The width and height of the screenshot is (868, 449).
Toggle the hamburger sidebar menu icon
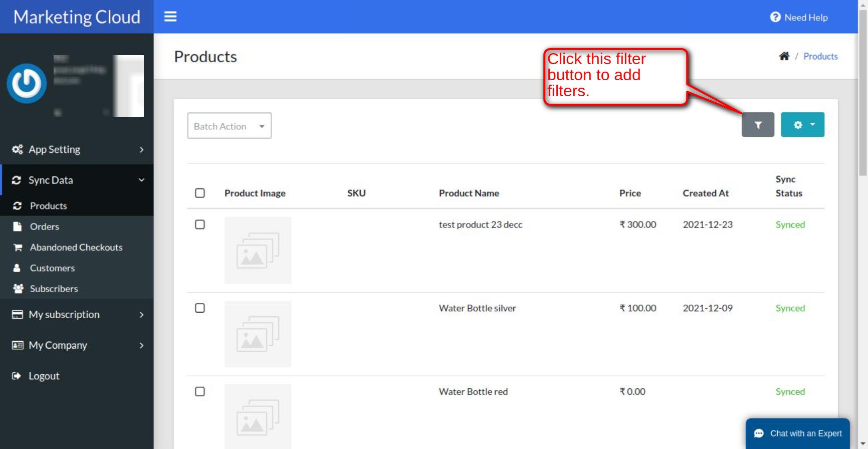click(170, 17)
